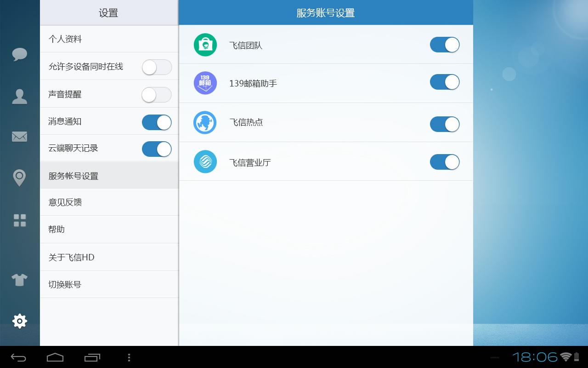
Task: Open the 飞信热点 service icon
Action: [x=205, y=122]
